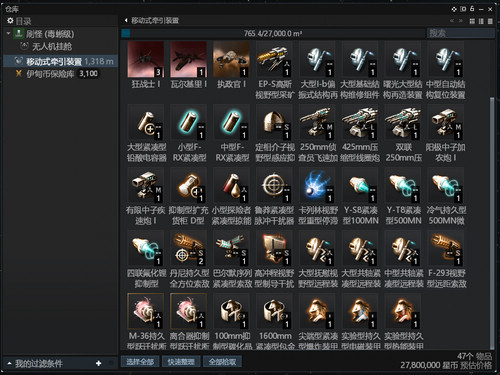500x375 pixels.
Task: Click the inventory search field
Action: (460, 33)
